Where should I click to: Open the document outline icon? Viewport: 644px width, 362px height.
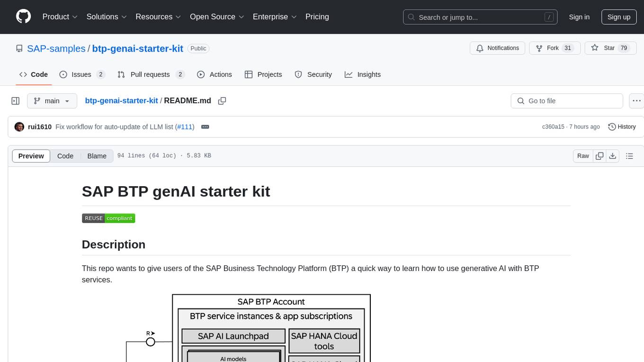click(x=629, y=156)
